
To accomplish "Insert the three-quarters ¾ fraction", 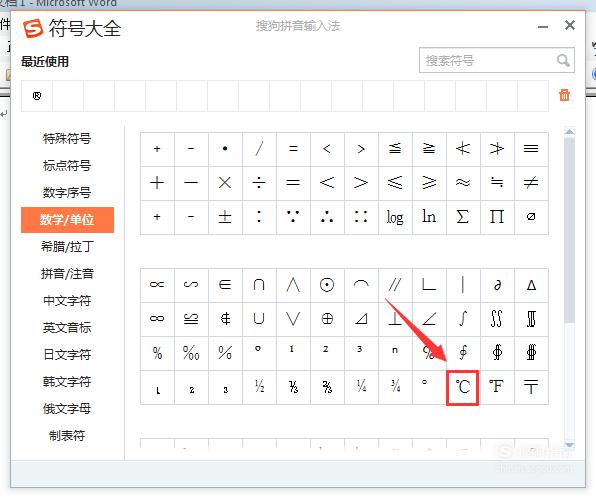I will (x=395, y=387).
